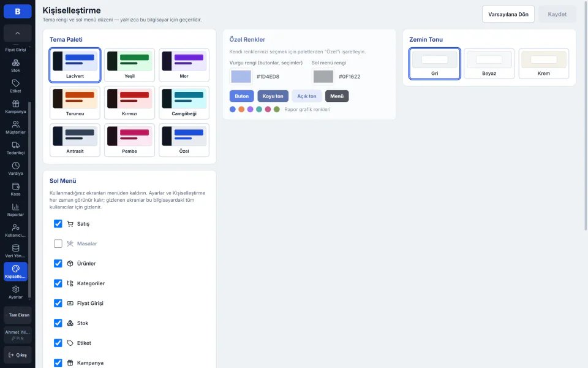Select the Krem background tone
The image size is (588, 368).
point(544,63)
